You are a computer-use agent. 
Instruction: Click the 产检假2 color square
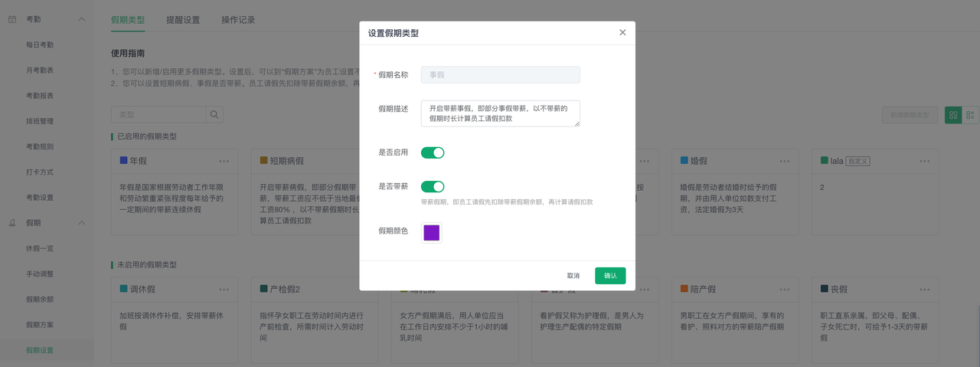point(263,289)
